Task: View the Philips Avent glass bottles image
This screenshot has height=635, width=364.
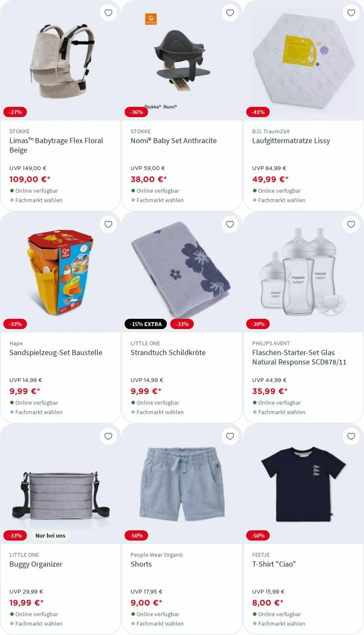Action: point(303,272)
